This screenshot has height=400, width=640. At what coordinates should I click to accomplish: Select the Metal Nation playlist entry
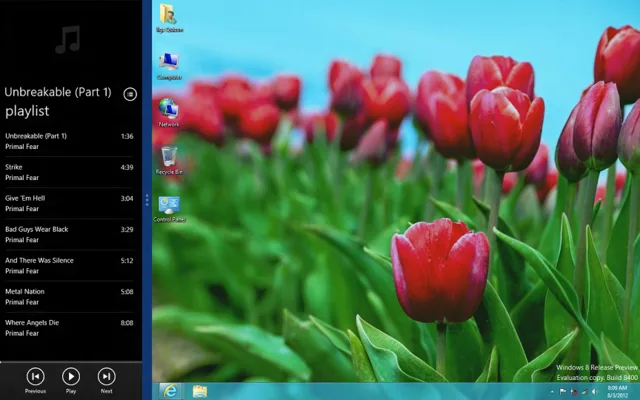69,297
